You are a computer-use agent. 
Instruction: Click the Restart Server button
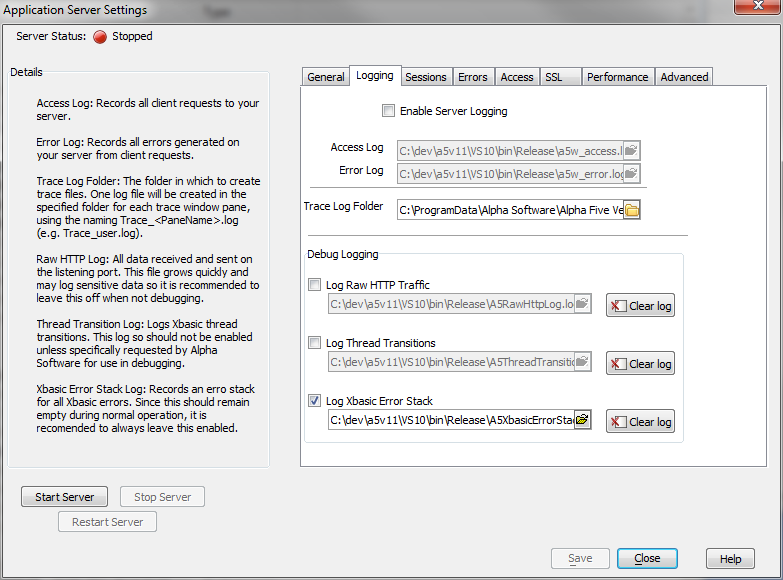[107, 522]
